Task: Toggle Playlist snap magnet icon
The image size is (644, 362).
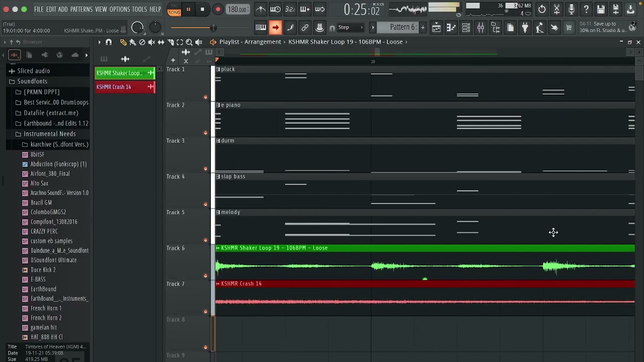Action: coord(109,42)
